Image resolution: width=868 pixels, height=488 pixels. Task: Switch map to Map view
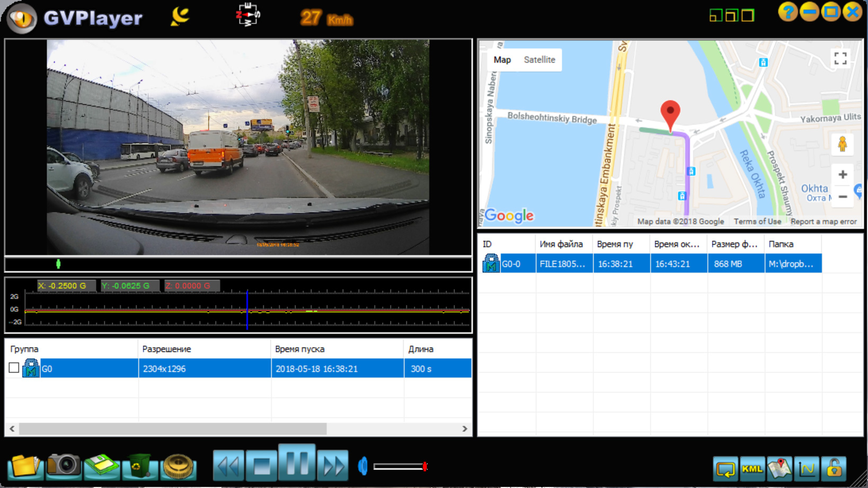[502, 60]
